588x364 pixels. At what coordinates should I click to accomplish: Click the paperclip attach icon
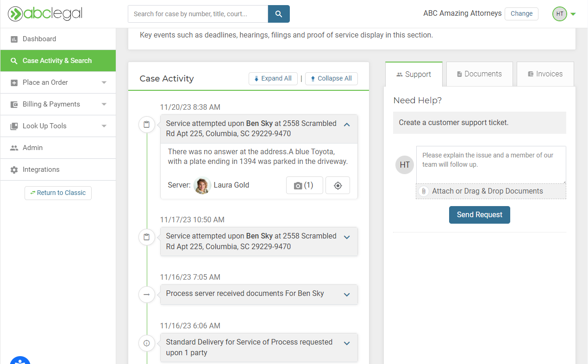pos(423,191)
